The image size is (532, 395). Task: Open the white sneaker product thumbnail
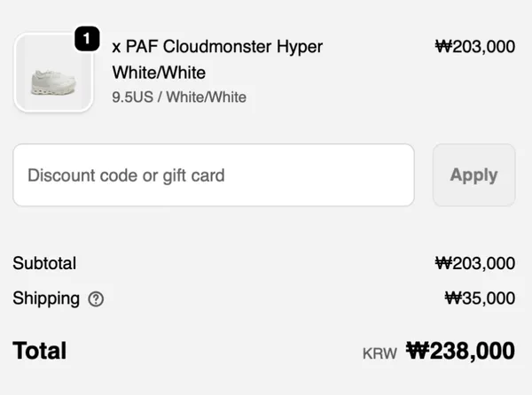pyautogui.click(x=53, y=74)
